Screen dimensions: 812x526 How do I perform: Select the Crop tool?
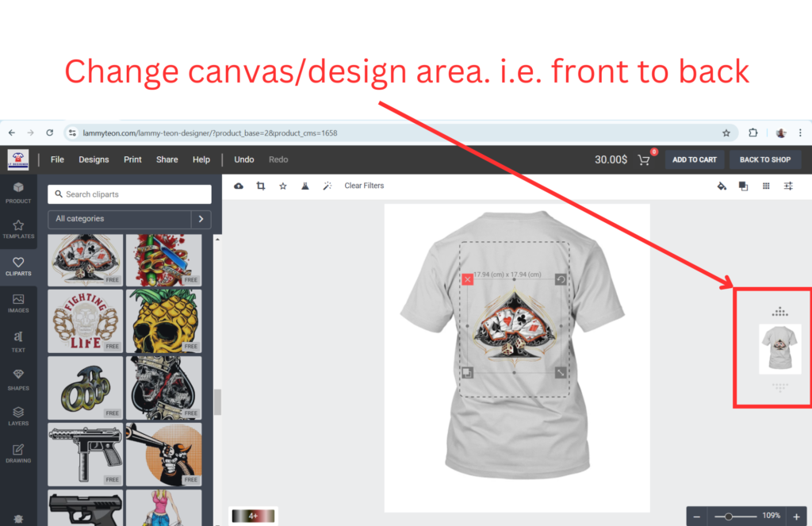point(260,186)
